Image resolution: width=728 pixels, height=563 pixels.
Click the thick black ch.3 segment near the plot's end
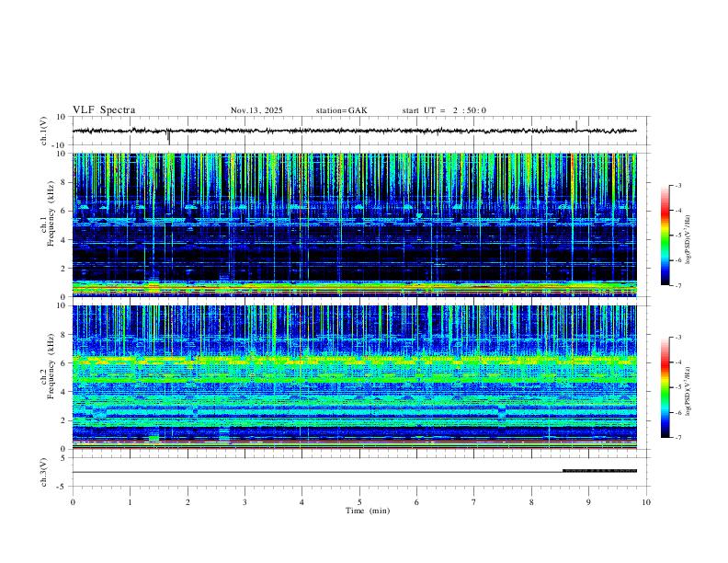point(600,471)
